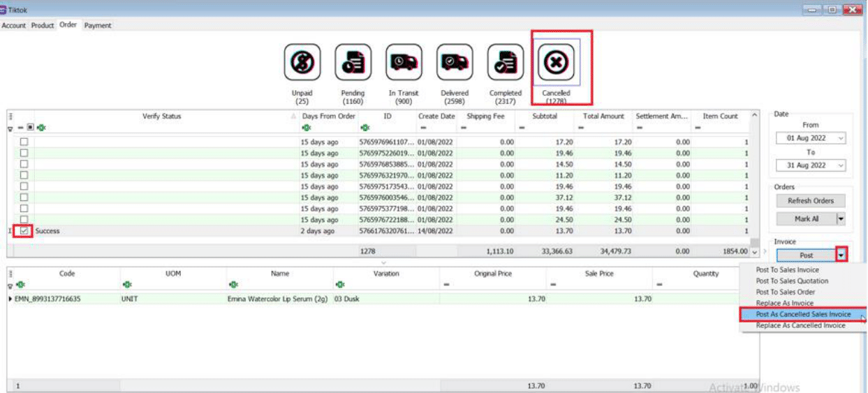The height and width of the screenshot is (393, 868).
Task: Expand the From date dropdown
Action: pyautogui.click(x=840, y=138)
